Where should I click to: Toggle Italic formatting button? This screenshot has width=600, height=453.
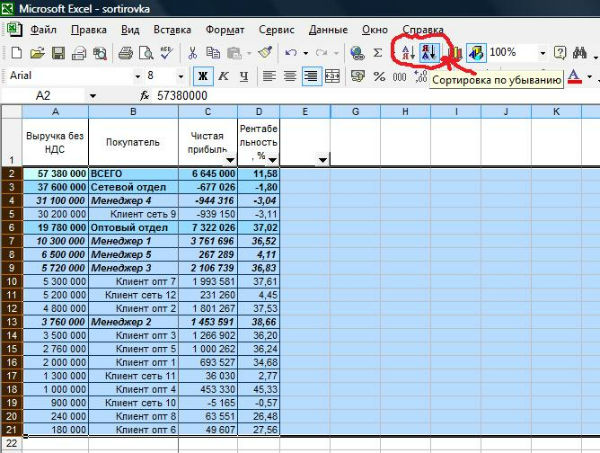223,75
